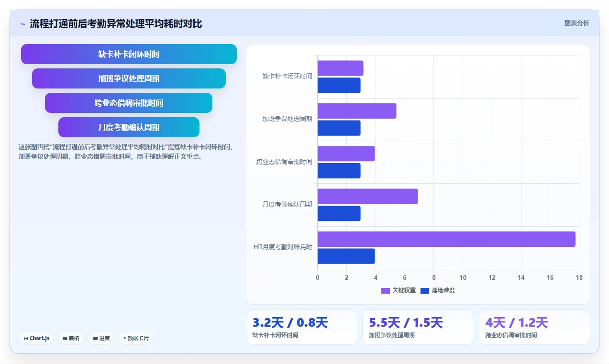Screen dimensions: 609x364
Task: Click the x-axis tick value 10
Action: pyautogui.click(x=463, y=277)
